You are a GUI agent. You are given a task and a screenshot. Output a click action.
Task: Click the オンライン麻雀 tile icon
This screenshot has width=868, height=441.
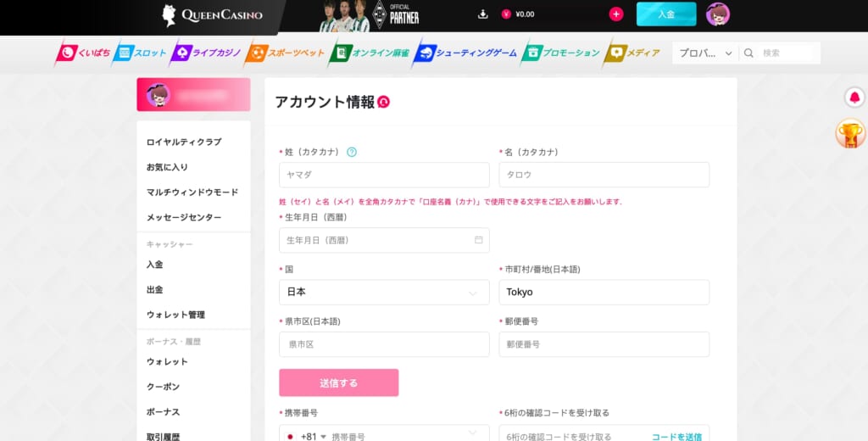(342, 53)
